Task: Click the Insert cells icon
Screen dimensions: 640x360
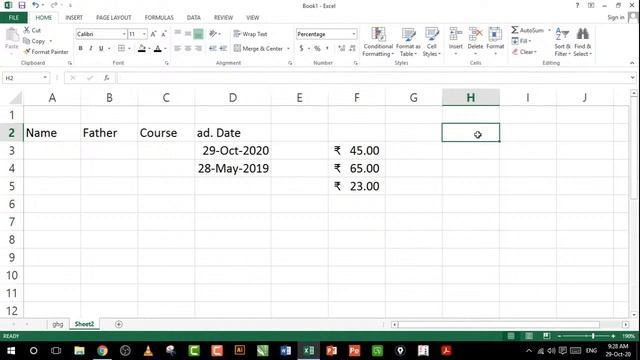Action: pyautogui.click(x=456, y=34)
